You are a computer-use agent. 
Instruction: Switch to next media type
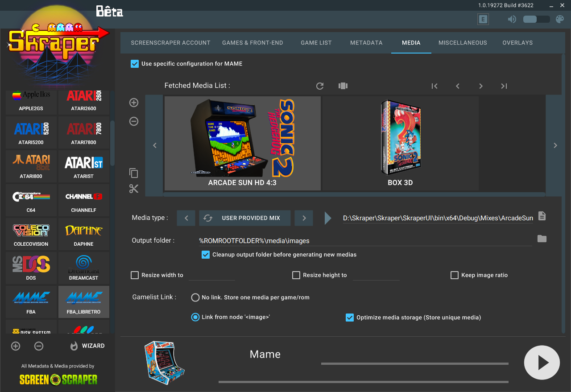click(x=304, y=218)
